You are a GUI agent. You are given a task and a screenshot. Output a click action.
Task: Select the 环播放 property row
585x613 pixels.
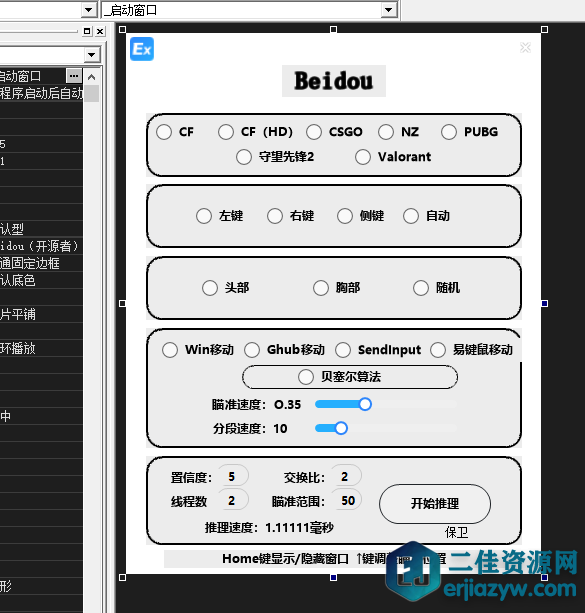click(x=41, y=348)
